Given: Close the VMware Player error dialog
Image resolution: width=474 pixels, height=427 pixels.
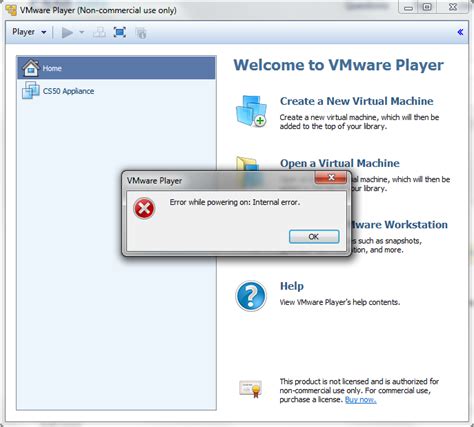Looking at the screenshot, I should click(331, 178).
